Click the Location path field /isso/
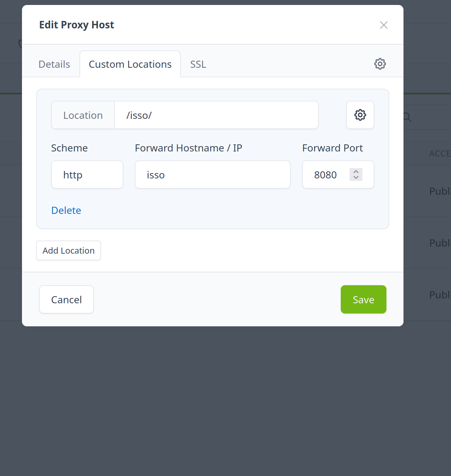This screenshot has height=476, width=451. (216, 115)
